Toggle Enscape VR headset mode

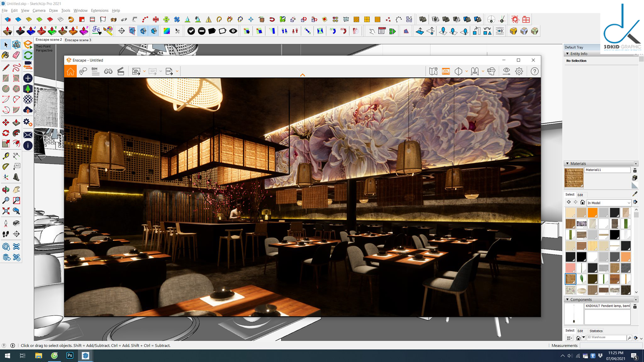point(491,71)
